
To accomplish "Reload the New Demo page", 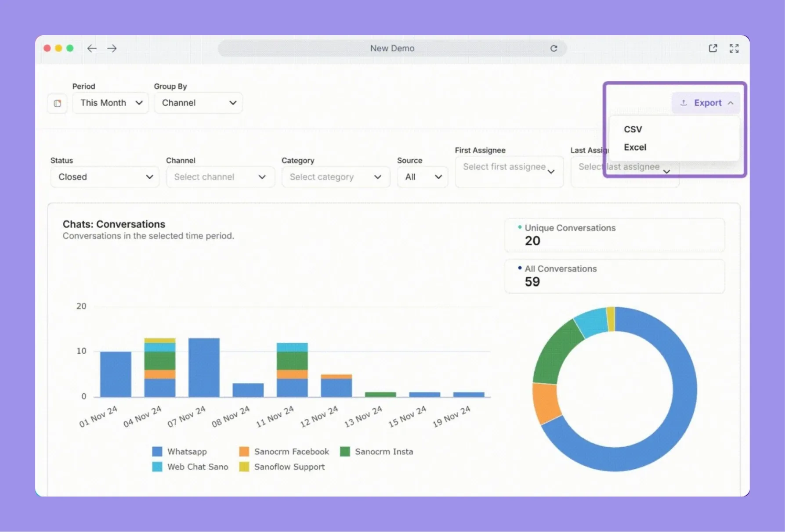I will coord(553,48).
